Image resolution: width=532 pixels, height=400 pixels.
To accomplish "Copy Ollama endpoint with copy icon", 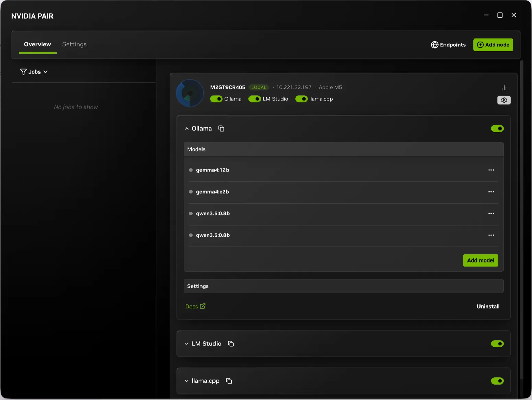I will coord(221,129).
